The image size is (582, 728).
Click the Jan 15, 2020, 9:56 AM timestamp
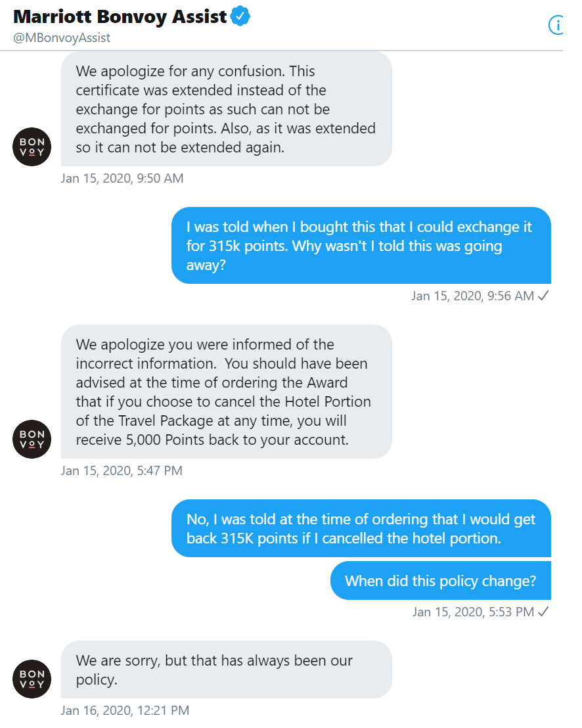pyautogui.click(x=472, y=296)
